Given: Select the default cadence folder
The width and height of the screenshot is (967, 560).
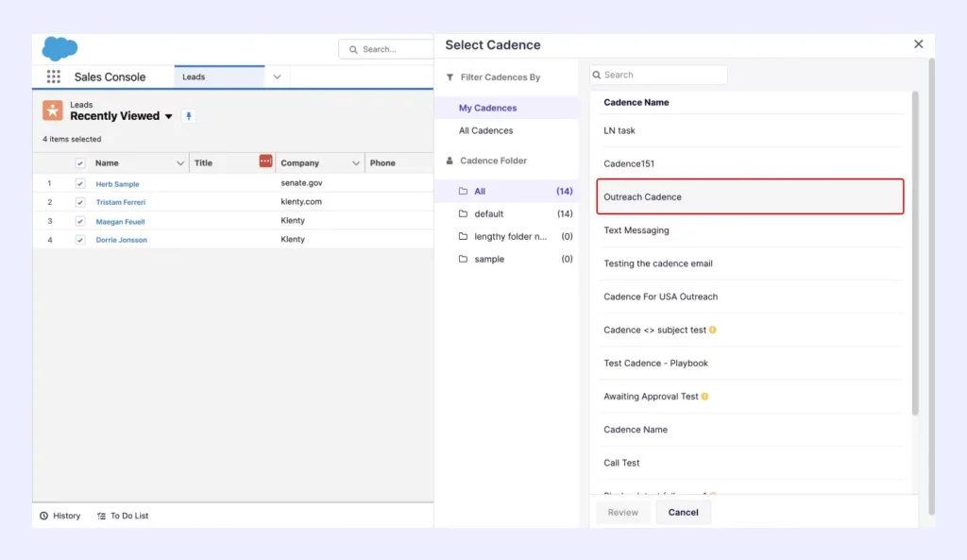Looking at the screenshot, I should point(506,213).
